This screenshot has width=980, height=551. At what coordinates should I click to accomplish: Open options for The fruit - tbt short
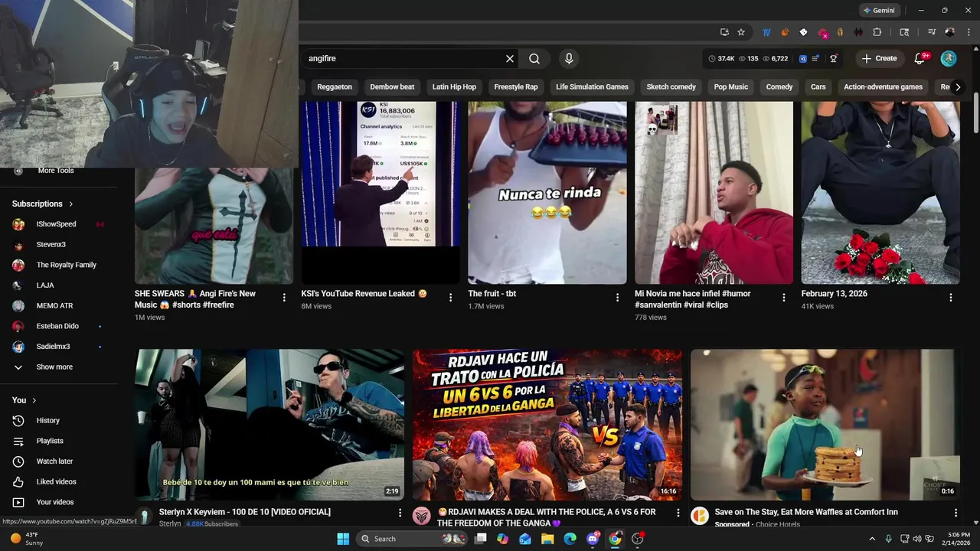coord(617,298)
